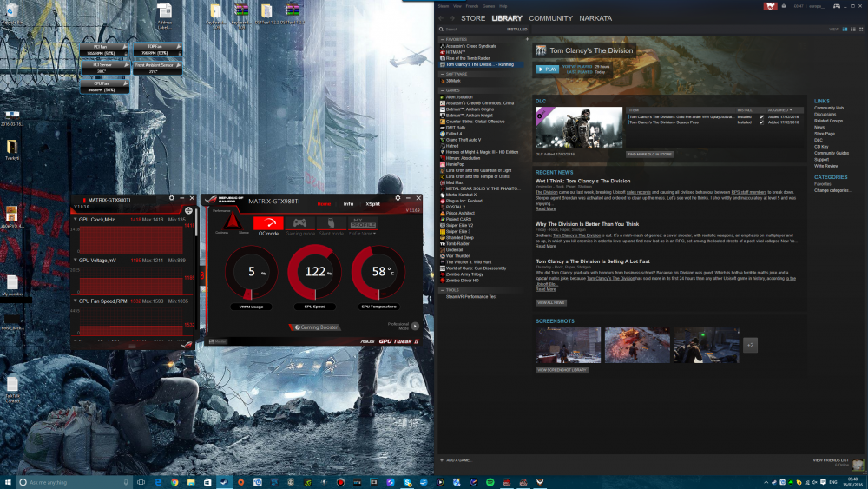The height and width of the screenshot is (489, 868).
Task: Switch Steam library to list view
Action: (853, 29)
